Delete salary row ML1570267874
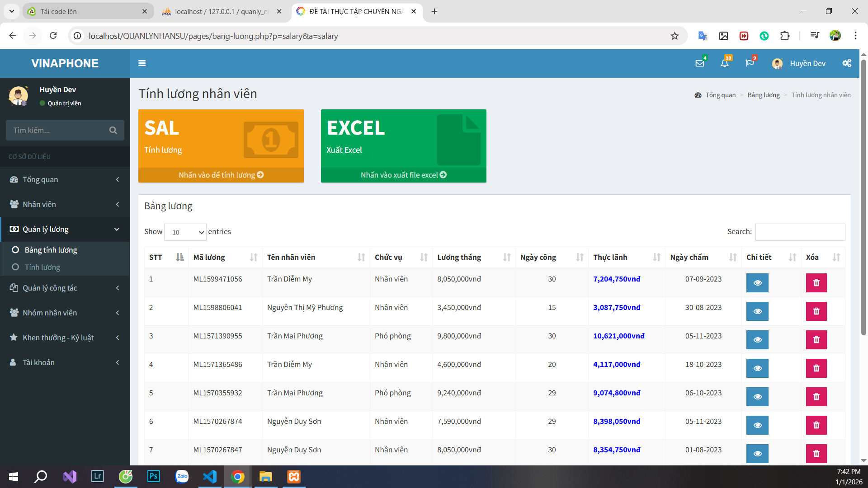This screenshot has height=488, width=868. point(816,425)
